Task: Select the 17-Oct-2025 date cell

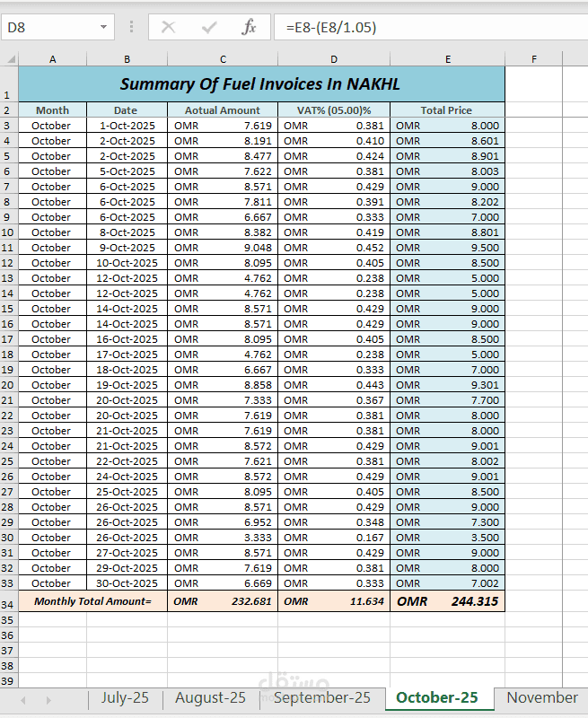Action: coord(127,355)
